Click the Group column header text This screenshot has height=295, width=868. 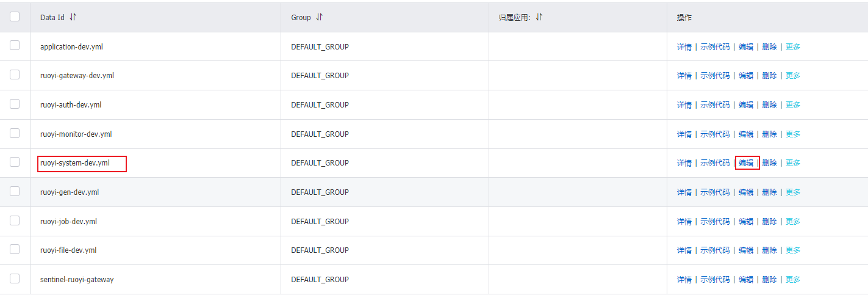tap(301, 18)
